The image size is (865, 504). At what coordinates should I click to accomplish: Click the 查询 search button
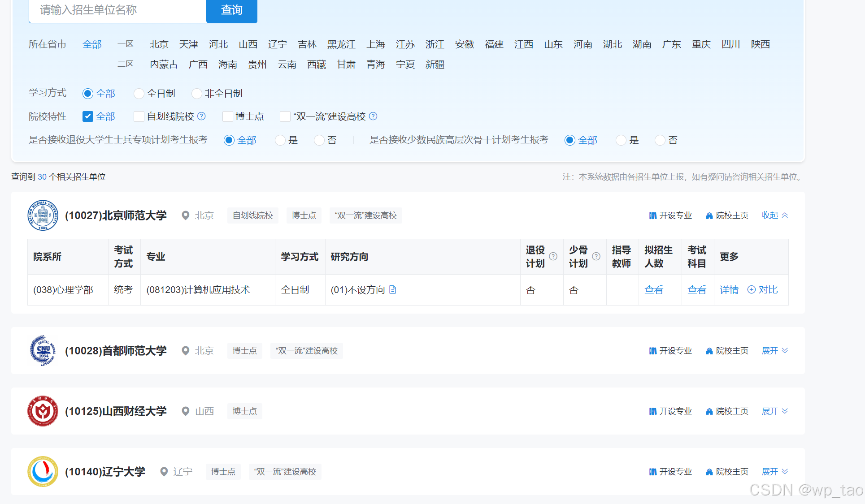click(231, 10)
